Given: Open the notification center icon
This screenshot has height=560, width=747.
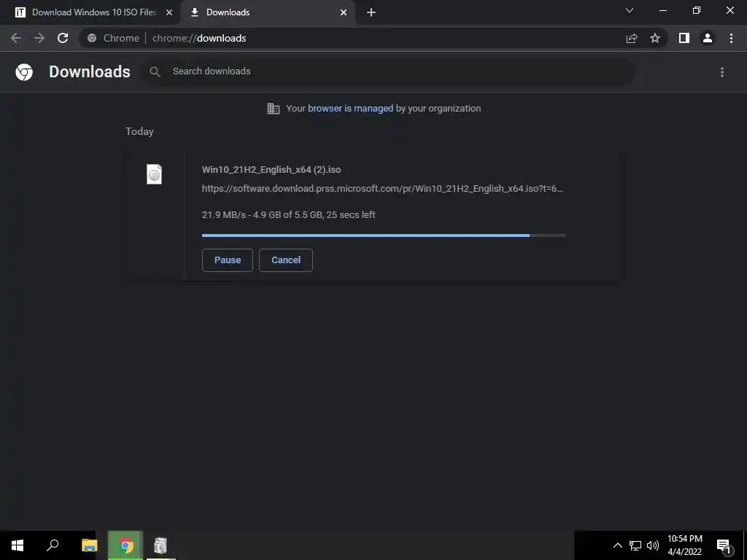Looking at the screenshot, I should coord(724,545).
